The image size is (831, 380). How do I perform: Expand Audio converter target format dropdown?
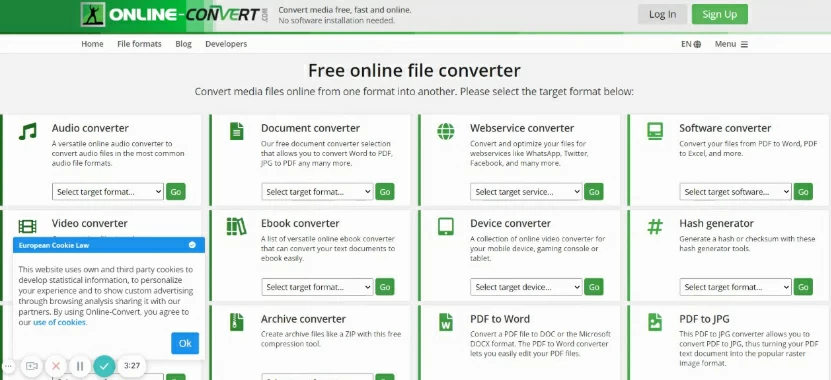pos(108,192)
